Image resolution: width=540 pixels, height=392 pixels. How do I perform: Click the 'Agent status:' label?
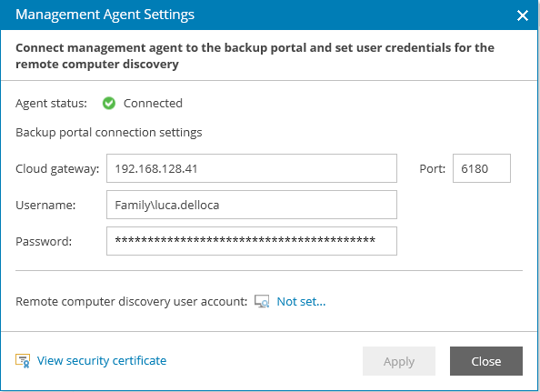coord(51,104)
